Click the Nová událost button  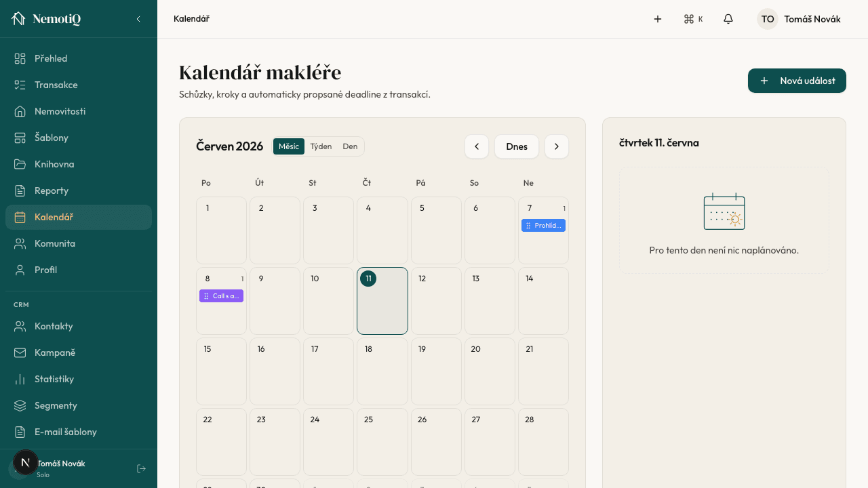[797, 81]
